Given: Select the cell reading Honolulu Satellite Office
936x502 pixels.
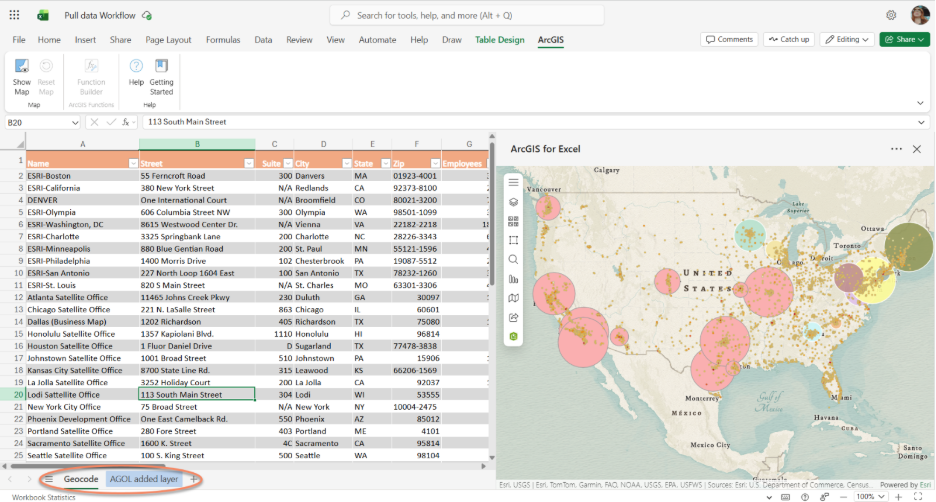Looking at the screenshot, I should (82, 334).
